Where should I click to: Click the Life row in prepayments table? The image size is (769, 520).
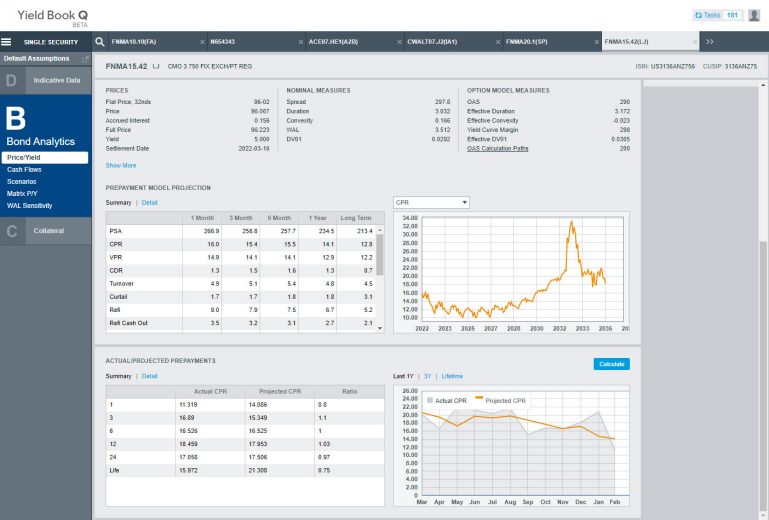245,470
